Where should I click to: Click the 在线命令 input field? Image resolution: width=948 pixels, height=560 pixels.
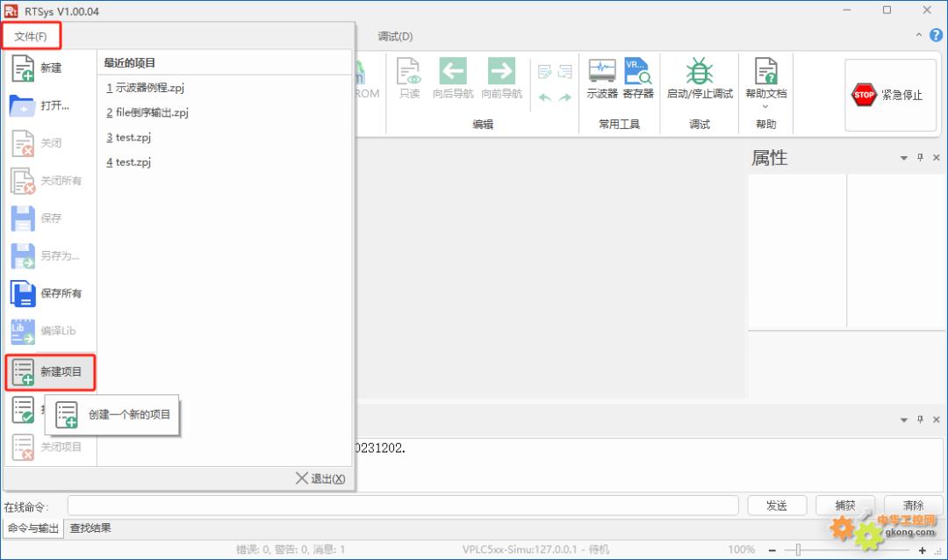(402, 506)
